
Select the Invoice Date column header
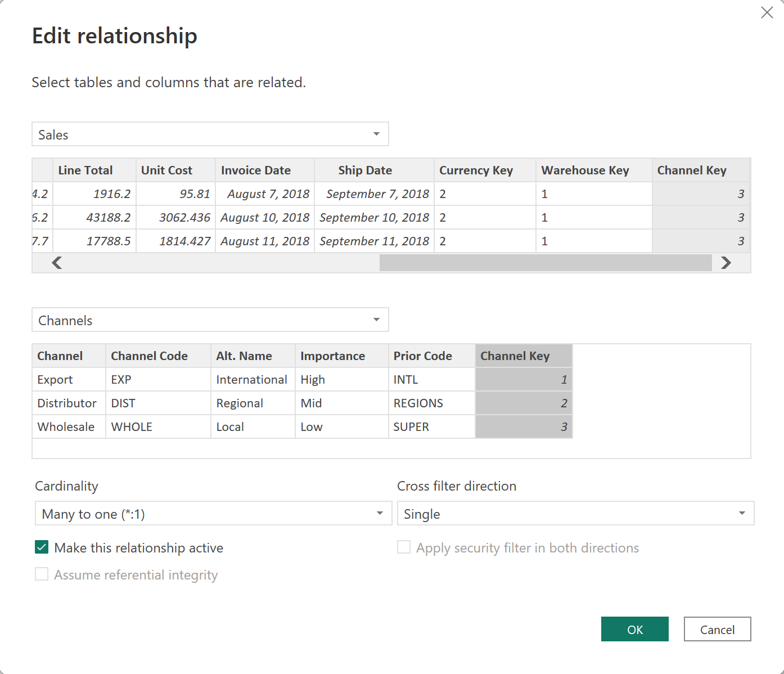point(265,170)
